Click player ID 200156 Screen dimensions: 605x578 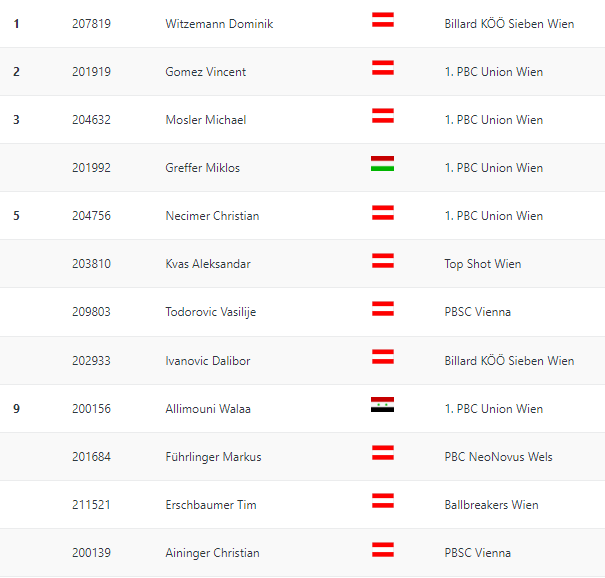point(91,409)
